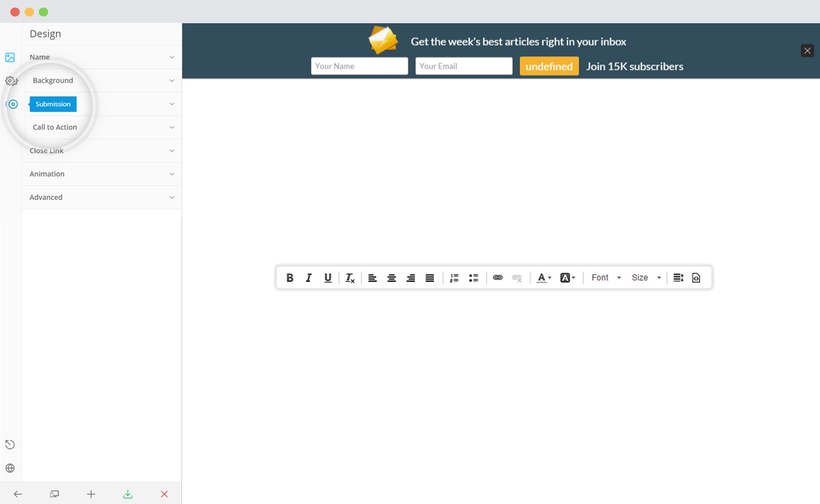Close the subscription banner
Screen dimensions: 820x504
click(x=807, y=51)
